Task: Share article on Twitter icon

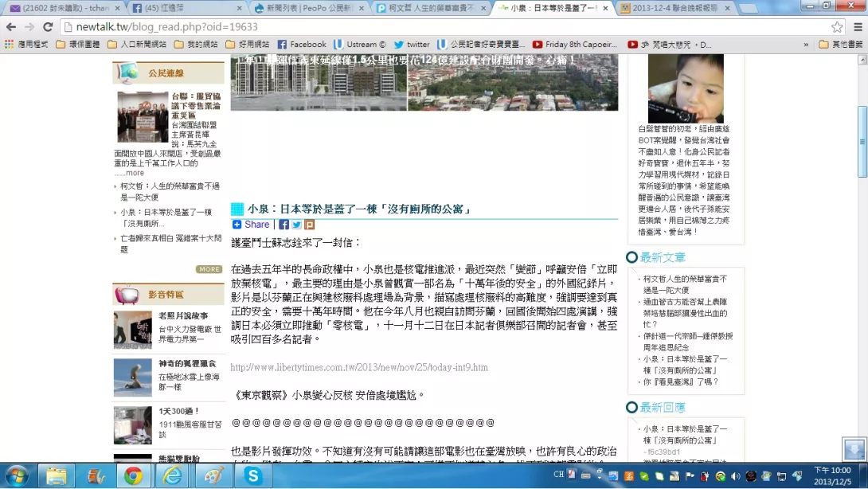Action: (297, 225)
